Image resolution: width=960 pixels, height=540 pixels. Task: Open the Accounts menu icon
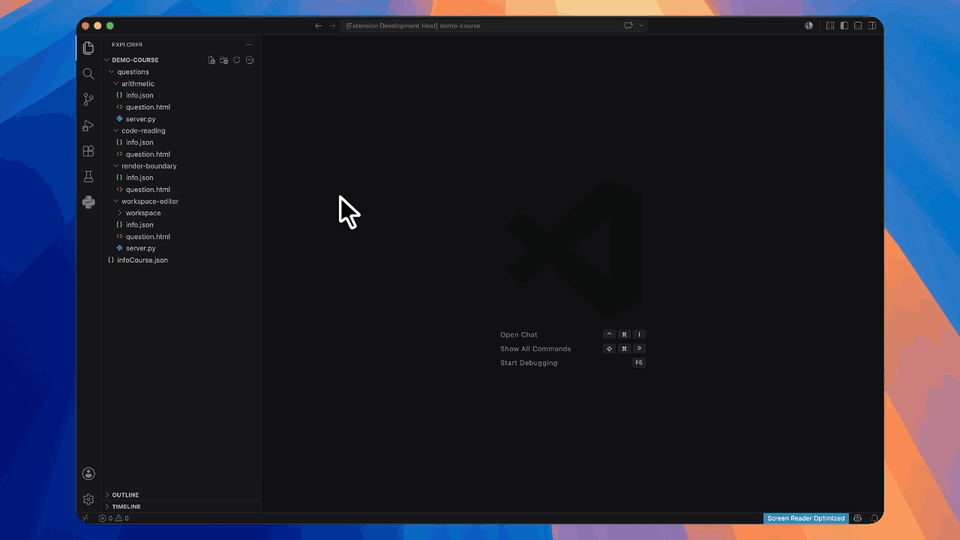(x=88, y=473)
